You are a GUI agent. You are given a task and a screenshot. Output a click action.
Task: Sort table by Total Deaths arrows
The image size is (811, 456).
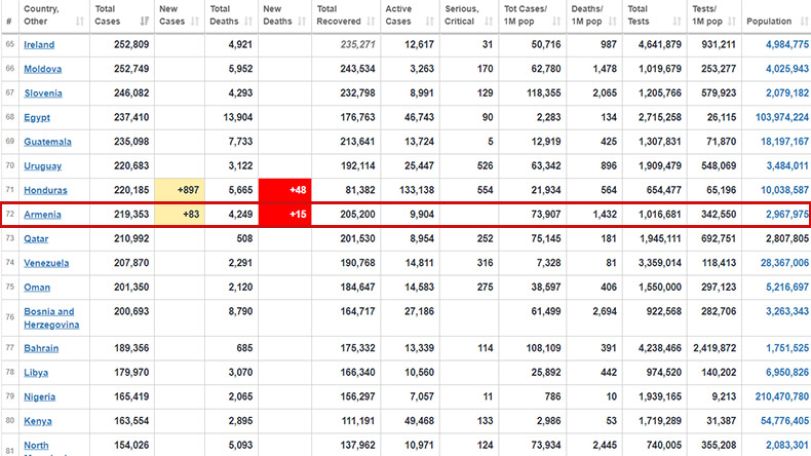(248, 21)
